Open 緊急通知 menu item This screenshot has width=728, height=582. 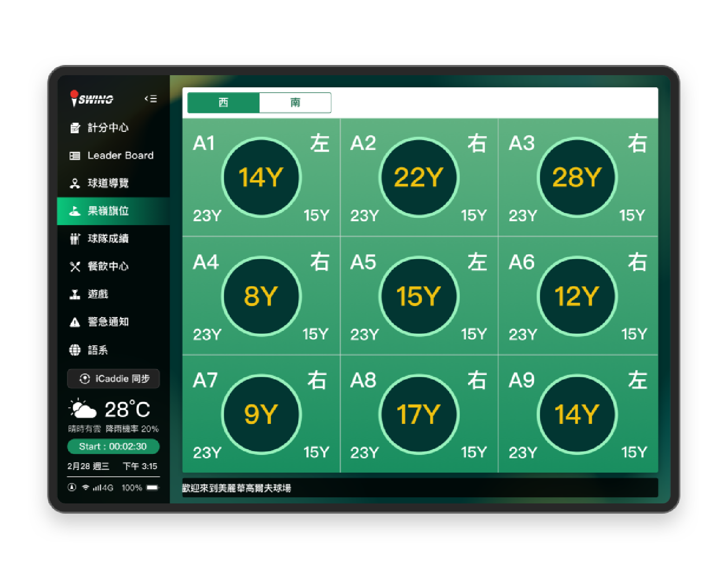(x=114, y=322)
